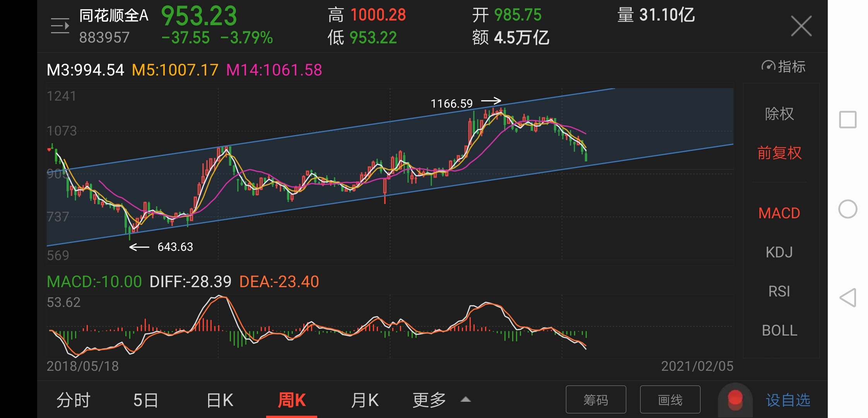Tap the Android home circle button
Image resolution: width=868 pixels, height=418 pixels.
click(x=847, y=209)
